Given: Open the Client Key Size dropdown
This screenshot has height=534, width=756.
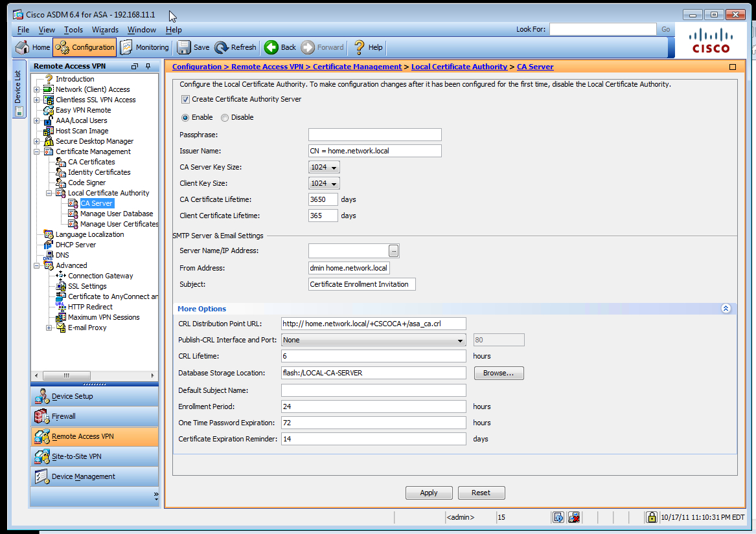Looking at the screenshot, I should coord(324,183).
